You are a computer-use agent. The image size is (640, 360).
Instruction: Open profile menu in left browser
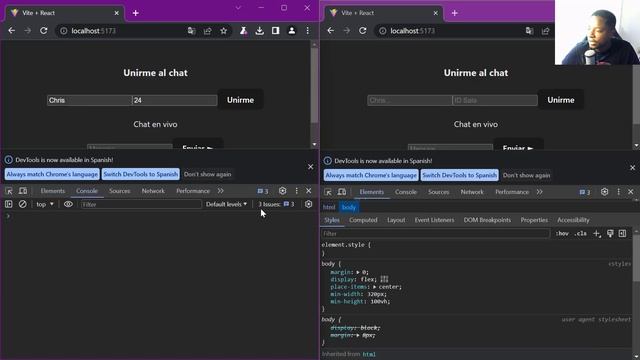pyautogui.click(x=292, y=31)
